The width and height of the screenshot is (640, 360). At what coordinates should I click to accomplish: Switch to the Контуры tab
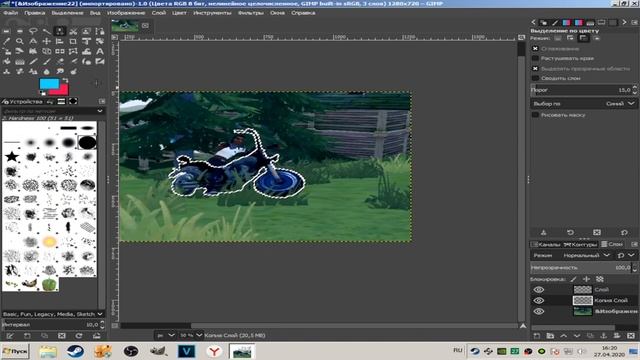(x=580, y=244)
